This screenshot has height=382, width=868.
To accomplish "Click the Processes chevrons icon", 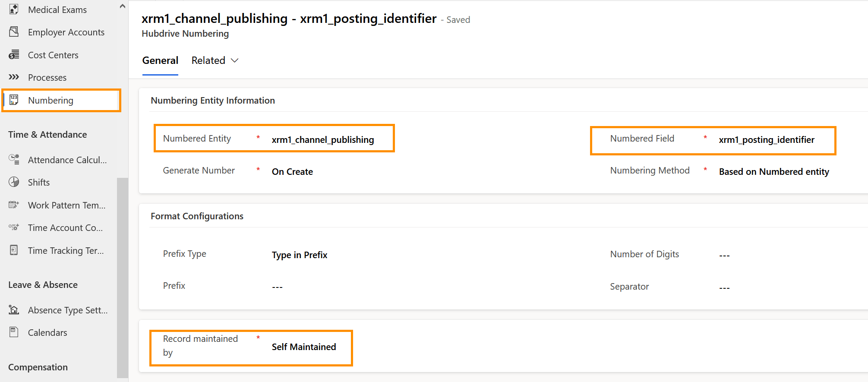I will click(x=14, y=77).
